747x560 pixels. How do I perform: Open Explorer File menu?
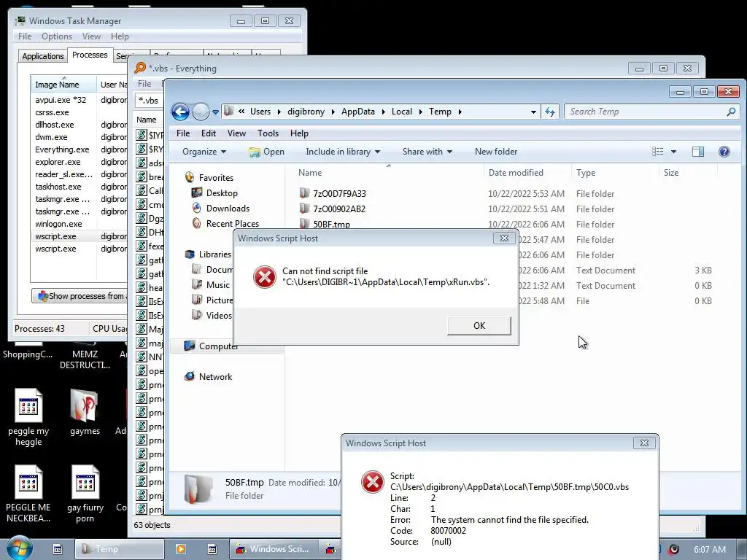click(x=183, y=133)
